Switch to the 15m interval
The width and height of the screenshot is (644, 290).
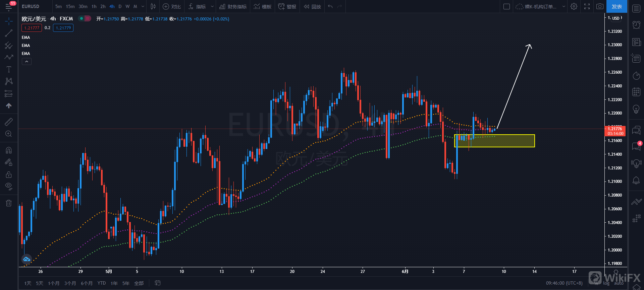(x=70, y=6)
